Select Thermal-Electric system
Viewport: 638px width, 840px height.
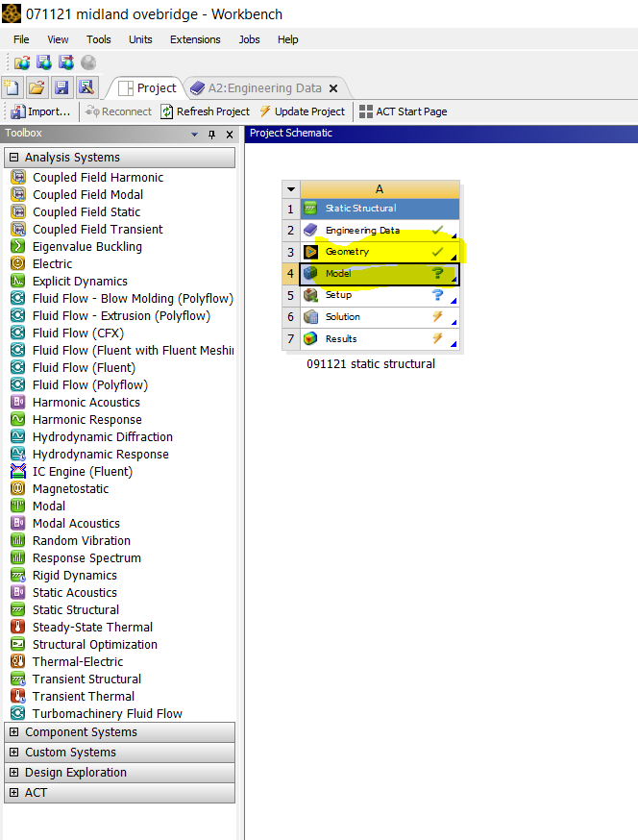(x=78, y=661)
